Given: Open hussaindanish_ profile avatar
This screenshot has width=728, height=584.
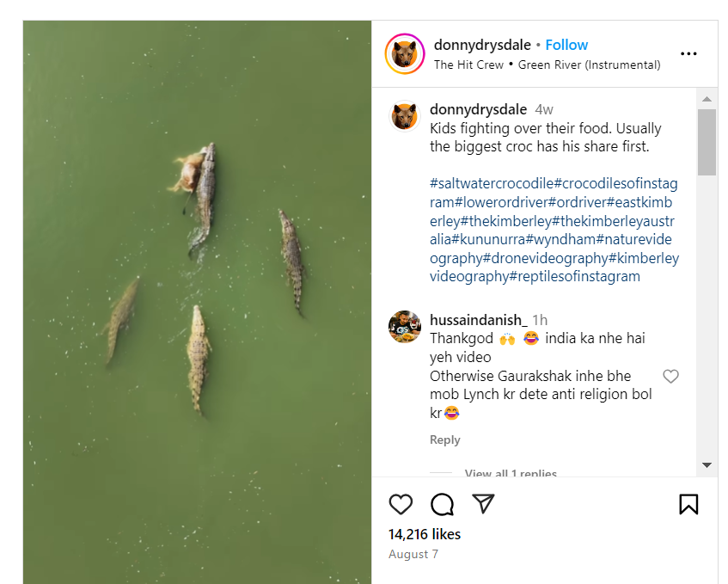Looking at the screenshot, I should (x=405, y=327).
